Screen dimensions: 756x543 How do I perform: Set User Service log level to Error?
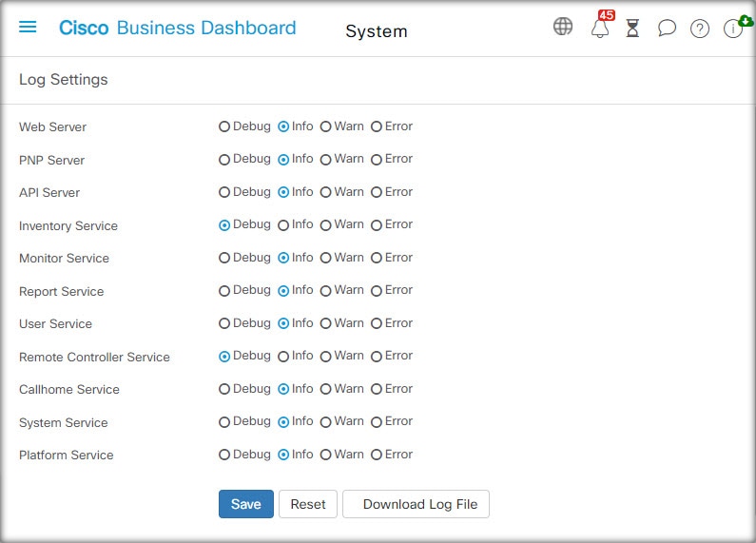coord(377,323)
